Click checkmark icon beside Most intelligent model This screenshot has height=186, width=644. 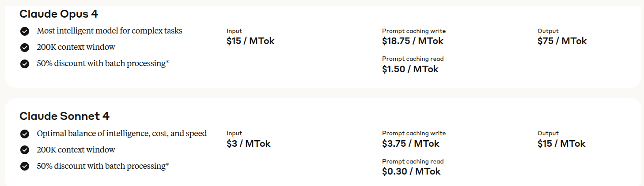click(25, 31)
